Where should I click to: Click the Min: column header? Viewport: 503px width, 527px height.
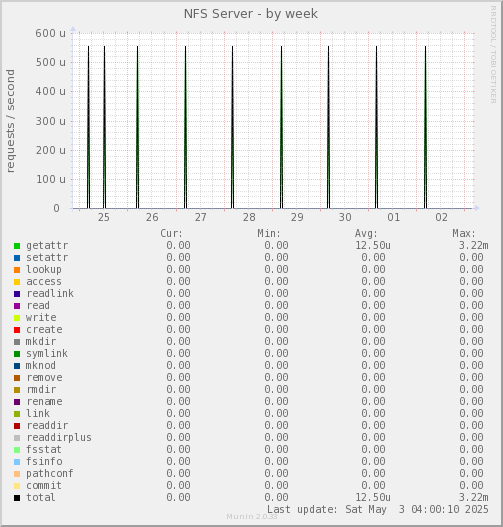(x=269, y=234)
